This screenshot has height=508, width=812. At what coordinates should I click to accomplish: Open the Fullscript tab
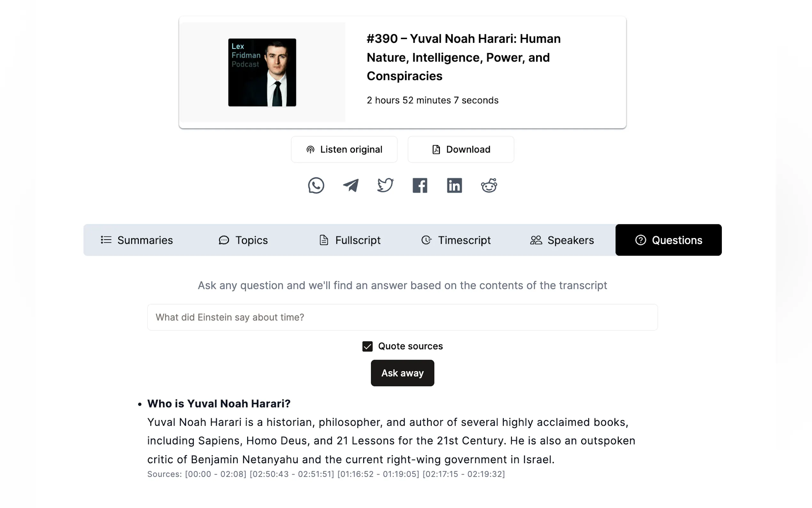[350, 240]
